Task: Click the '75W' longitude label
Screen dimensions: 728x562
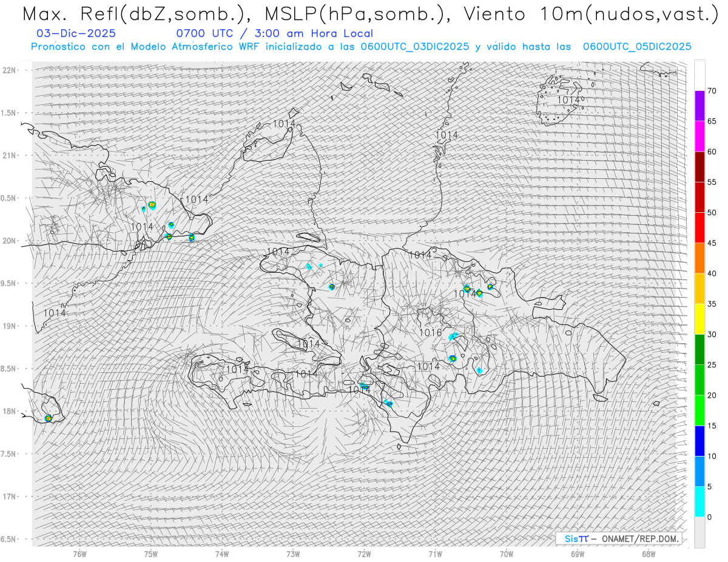Action: 151,553
